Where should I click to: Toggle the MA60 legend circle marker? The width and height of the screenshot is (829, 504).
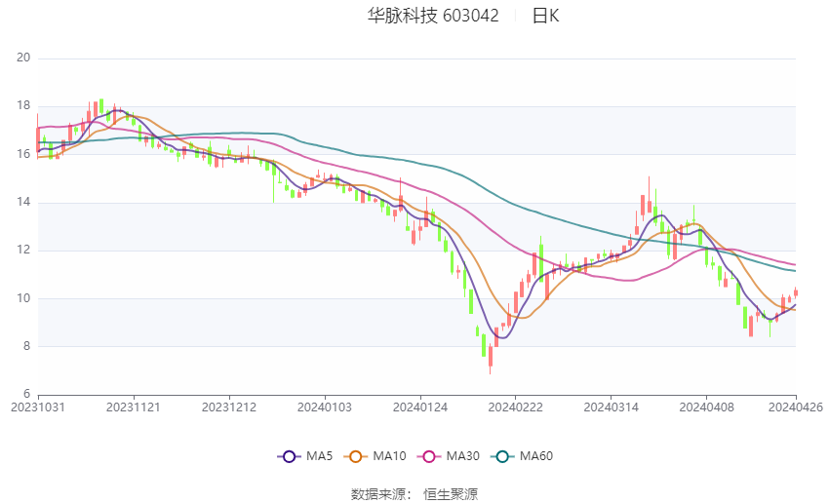(x=502, y=456)
